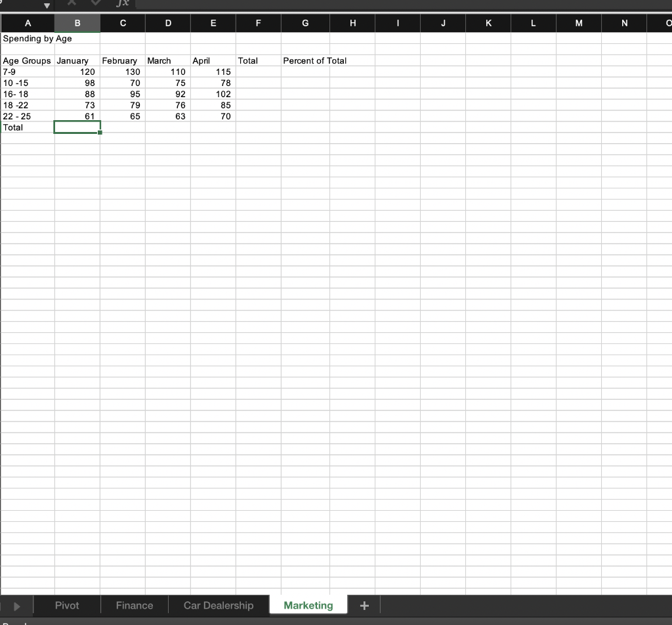Click the empty January Total cell
This screenshot has width=672, height=625.
pyautogui.click(x=77, y=127)
